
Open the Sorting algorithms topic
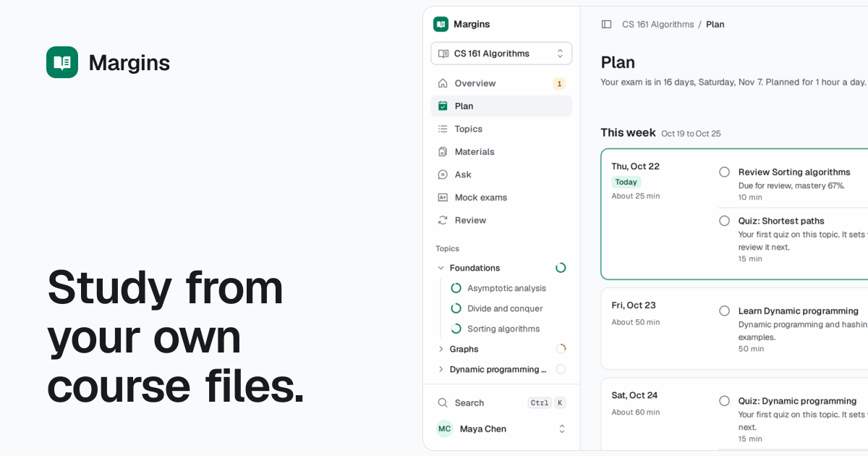503,329
